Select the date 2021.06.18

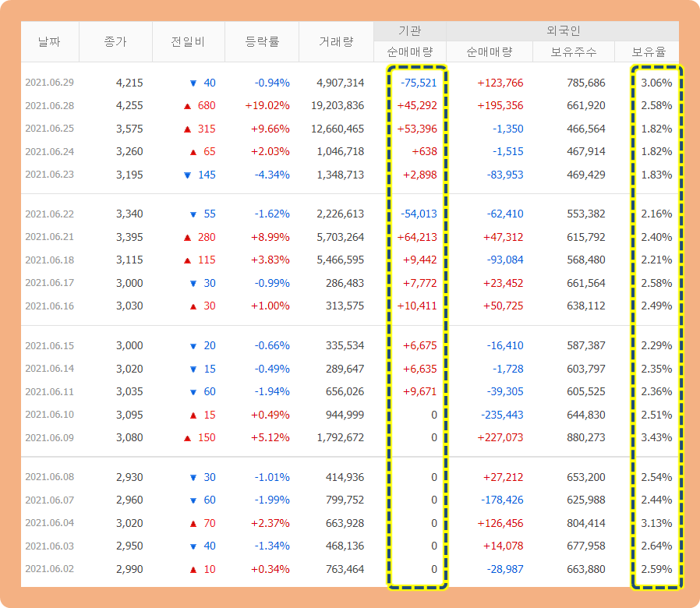(50, 260)
